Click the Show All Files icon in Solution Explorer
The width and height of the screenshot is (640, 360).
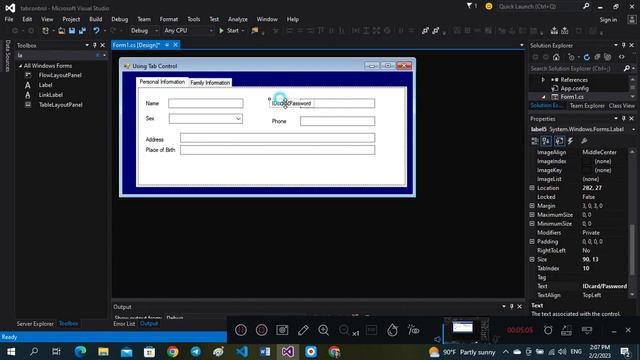tap(608, 57)
